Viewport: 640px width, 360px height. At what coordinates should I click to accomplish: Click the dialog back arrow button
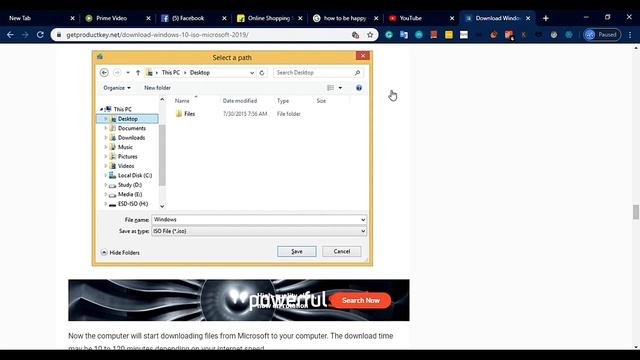tap(104, 73)
